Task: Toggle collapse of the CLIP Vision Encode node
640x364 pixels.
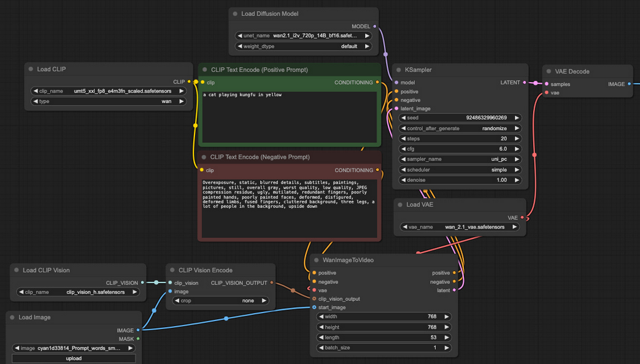Action: (172, 270)
